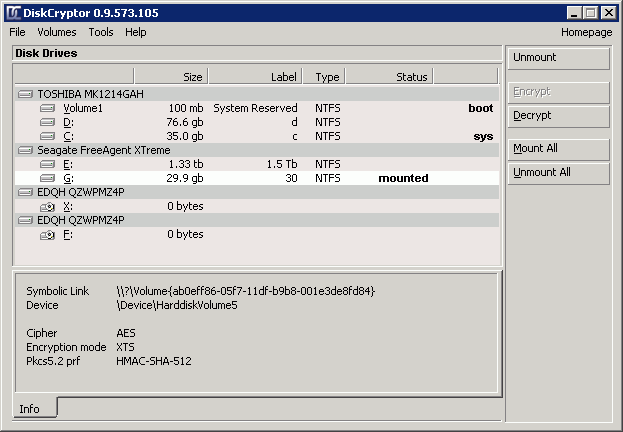The width and height of the screenshot is (623, 432).
Task: Open the Help menu
Action: pos(136,32)
